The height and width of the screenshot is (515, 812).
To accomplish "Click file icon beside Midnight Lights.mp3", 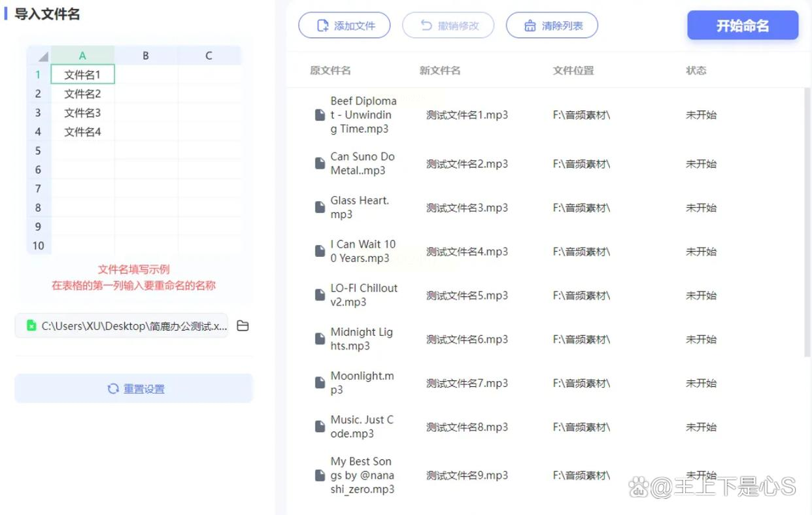I will click(320, 339).
